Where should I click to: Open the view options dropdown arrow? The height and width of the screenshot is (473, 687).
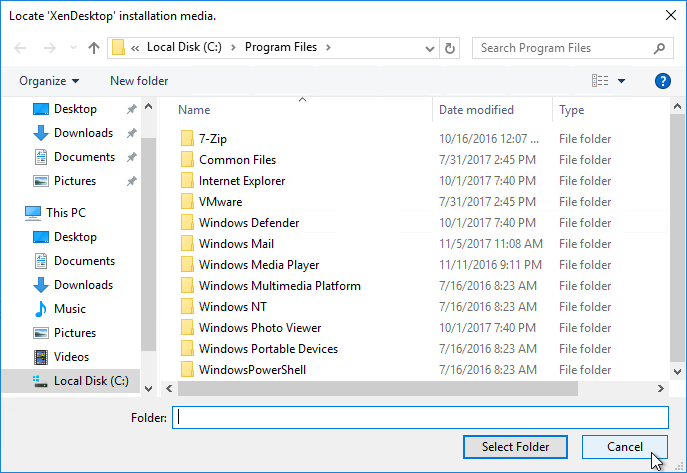click(621, 81)
